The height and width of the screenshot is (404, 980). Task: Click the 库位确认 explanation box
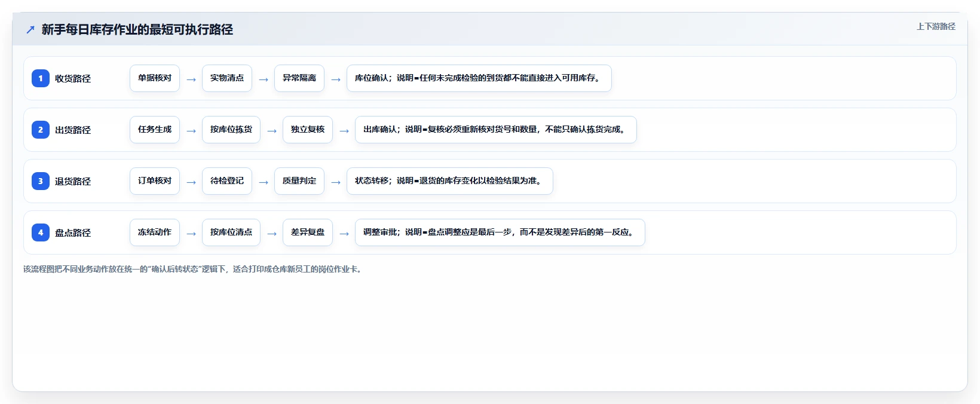[479, 78]
